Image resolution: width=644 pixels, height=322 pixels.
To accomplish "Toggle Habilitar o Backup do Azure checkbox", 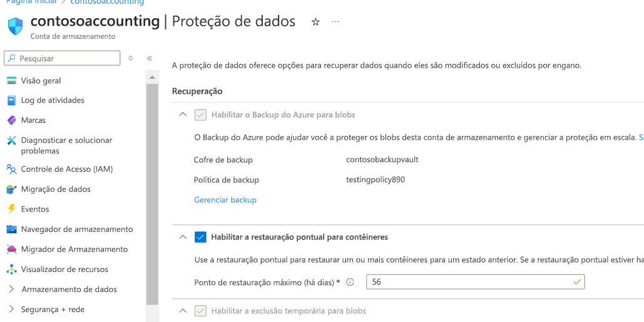I will click(200, 115).
